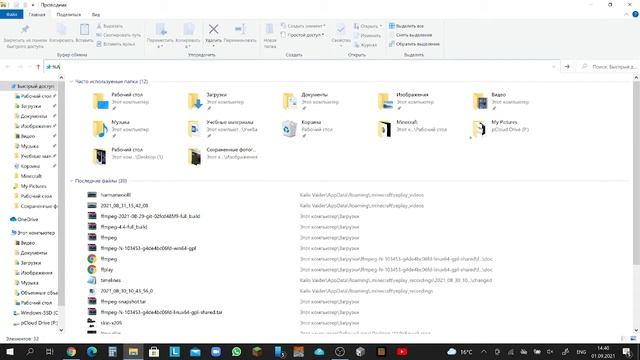Show hidden system tray icons

click(484, 351)
